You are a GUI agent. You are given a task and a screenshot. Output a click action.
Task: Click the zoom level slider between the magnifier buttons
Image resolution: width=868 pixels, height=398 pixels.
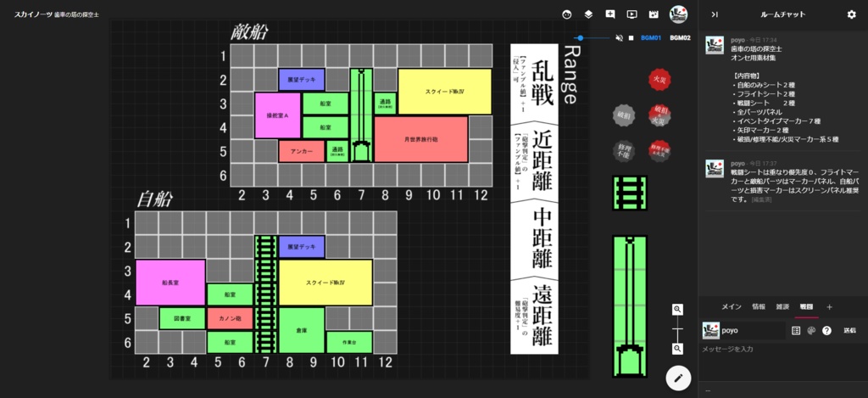tap(677, 328)
